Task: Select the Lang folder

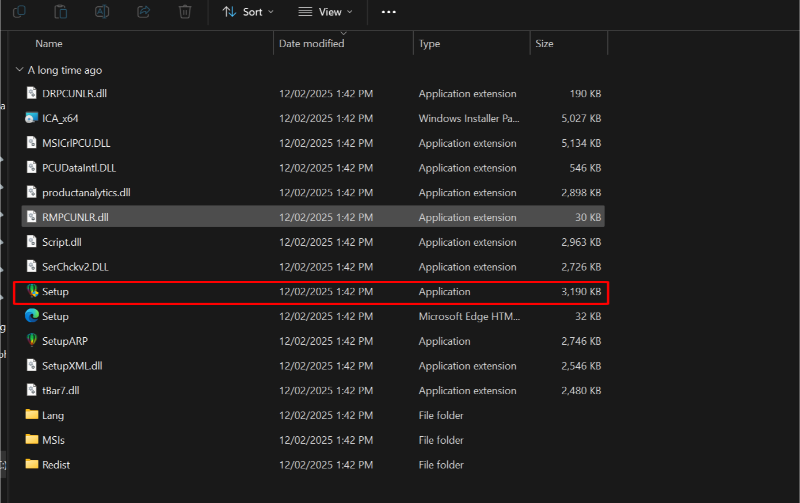Action: pyautogui.click(x=53, y=415)
